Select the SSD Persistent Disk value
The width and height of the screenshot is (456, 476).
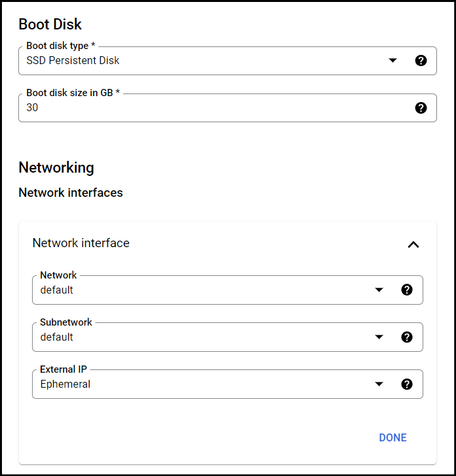[x=73, y=60]
